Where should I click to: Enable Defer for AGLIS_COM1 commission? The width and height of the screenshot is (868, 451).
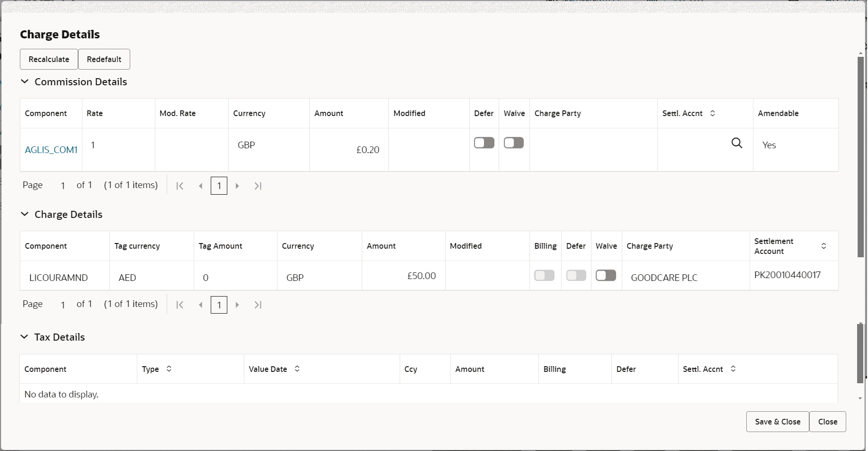click(x=483, y=142)
